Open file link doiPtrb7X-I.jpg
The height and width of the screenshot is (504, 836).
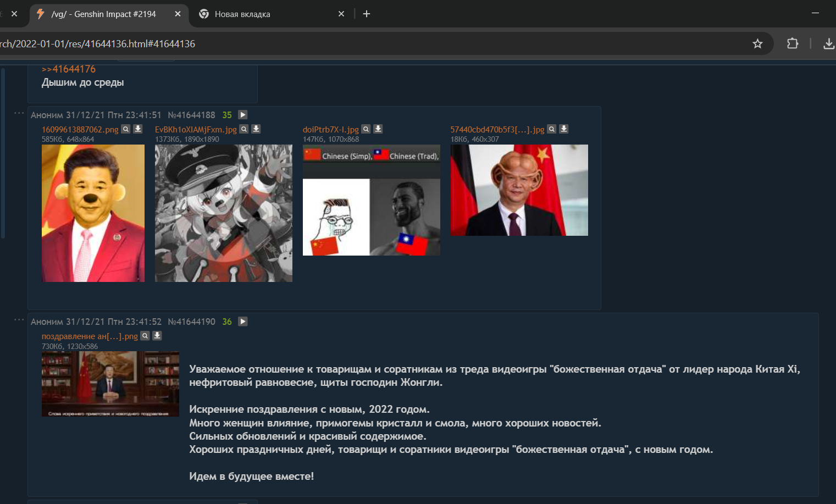pyautogui.click(x=330, y=130)
